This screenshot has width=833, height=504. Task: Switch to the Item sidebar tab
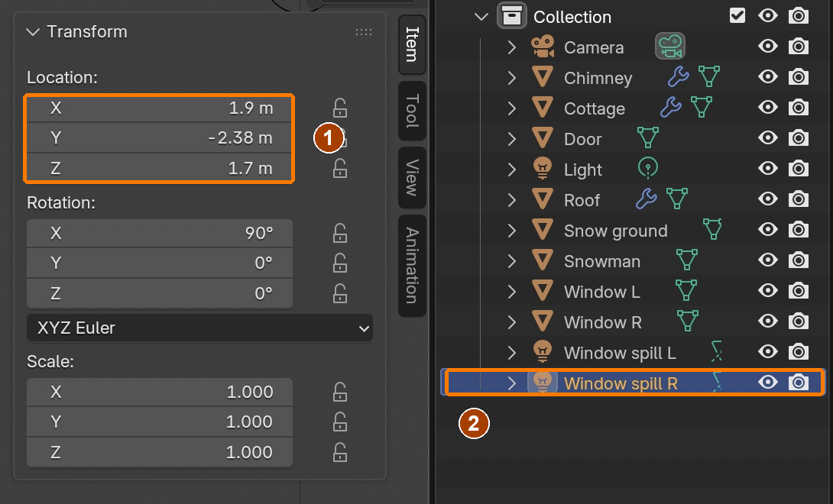point(412,44)
